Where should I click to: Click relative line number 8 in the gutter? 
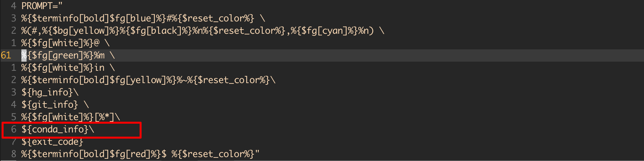coord(14,154)
